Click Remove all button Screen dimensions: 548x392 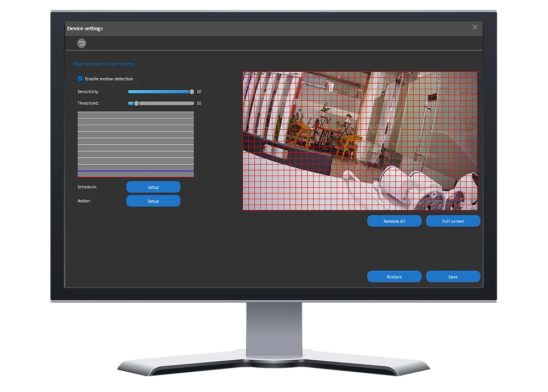pyautogui.click(x=394, y=221)
